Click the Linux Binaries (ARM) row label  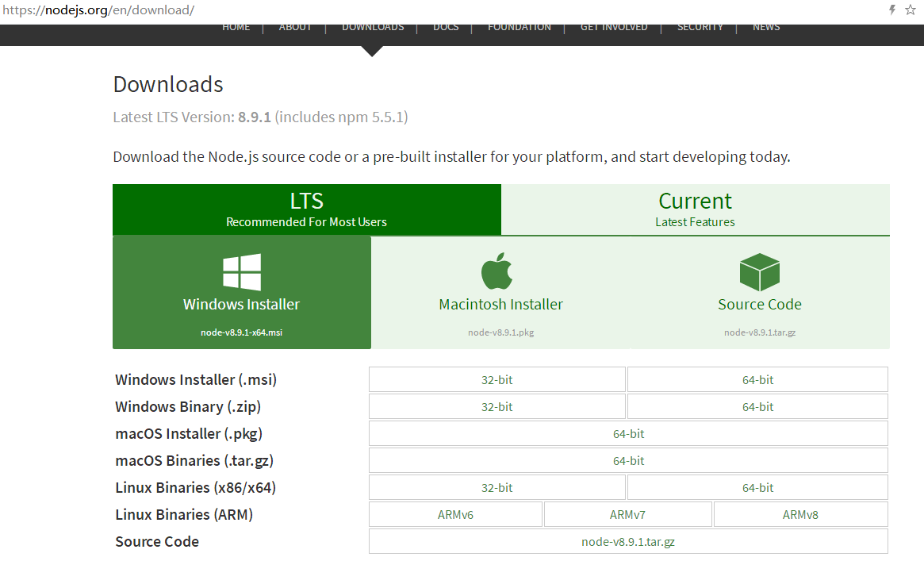[x=184, y=514]
